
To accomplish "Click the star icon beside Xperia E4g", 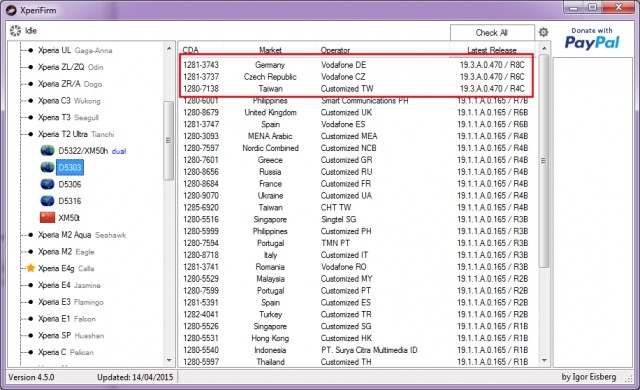I will click(x=31, y=268).
